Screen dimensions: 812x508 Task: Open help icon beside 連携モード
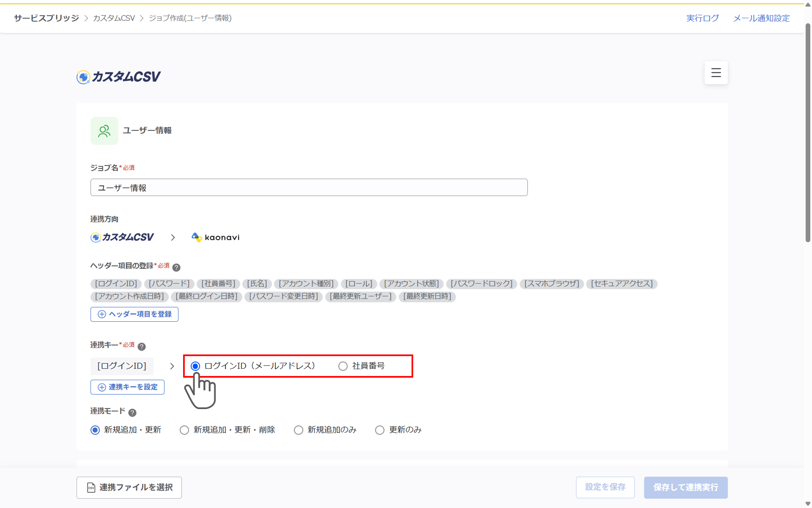click(132, 412)
